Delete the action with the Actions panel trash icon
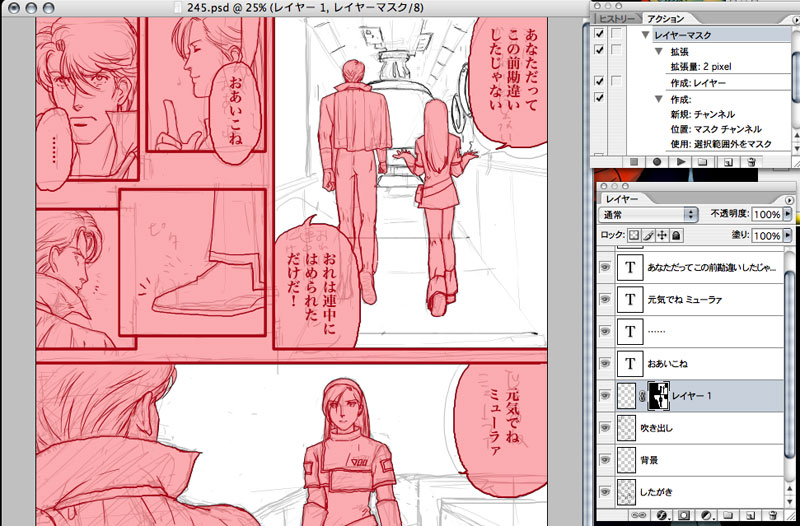This screenshot has height=526, width=800. click(753, 161)
